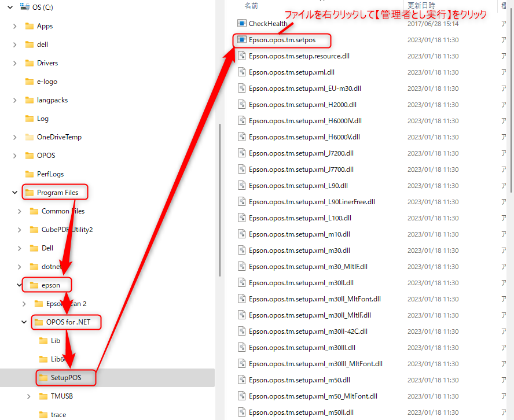Click the setup.xml_m10.dll file icon
Screen dimensions: 514x420
tap(241, 234)
